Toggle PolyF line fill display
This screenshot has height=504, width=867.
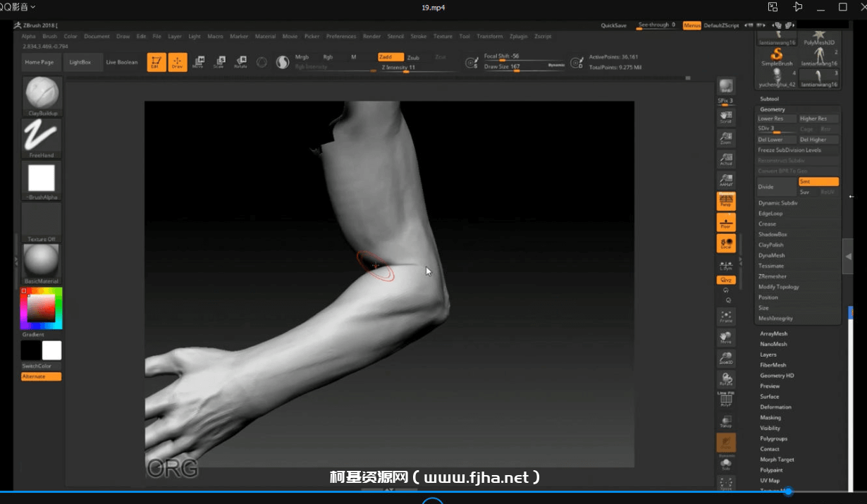tap(726, 400)
